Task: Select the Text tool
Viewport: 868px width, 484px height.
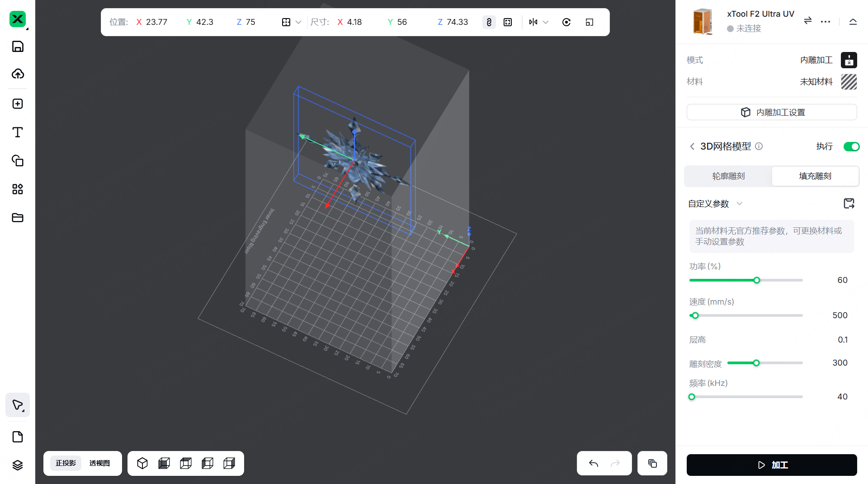Action: [17, 132]
